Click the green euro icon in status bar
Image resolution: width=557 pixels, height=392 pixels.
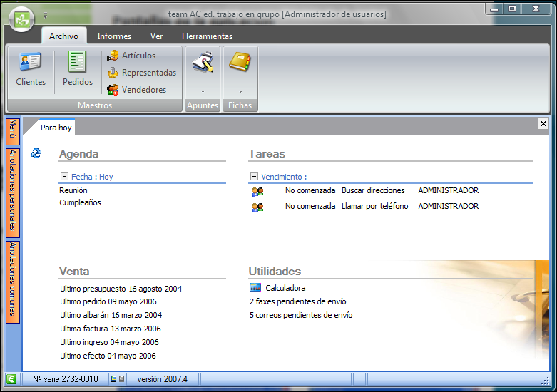11,379
